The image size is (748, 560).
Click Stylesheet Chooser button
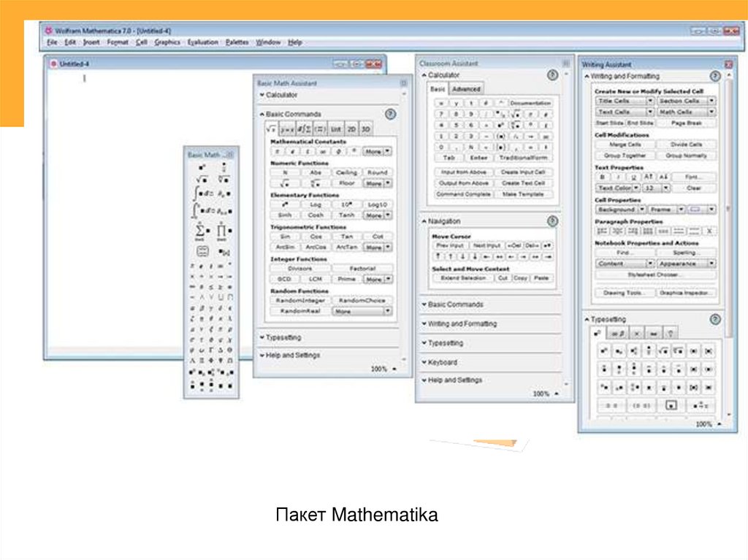pyautogui.click(x=655, y=275)
